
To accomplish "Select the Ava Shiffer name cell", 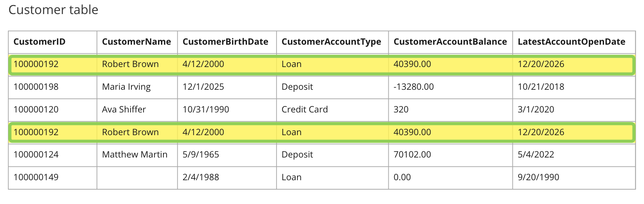I will pos(137,110).
